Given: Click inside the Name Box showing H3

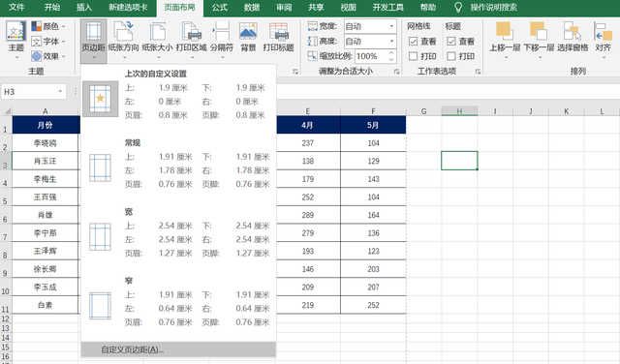Looking at the screenshot, I should click(29, 92).
